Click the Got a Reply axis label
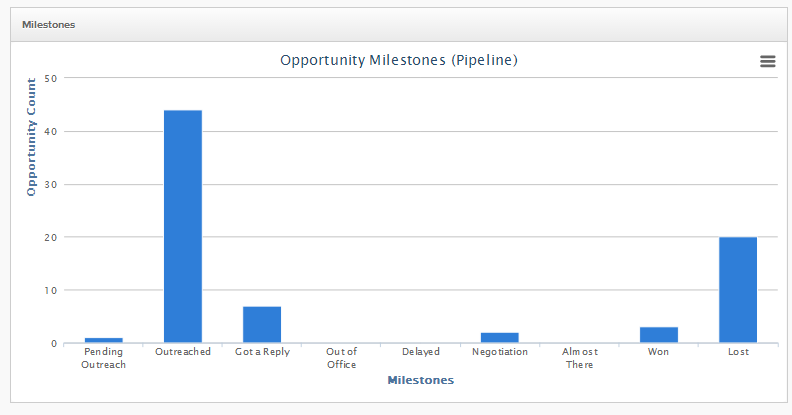 (262, 352)
